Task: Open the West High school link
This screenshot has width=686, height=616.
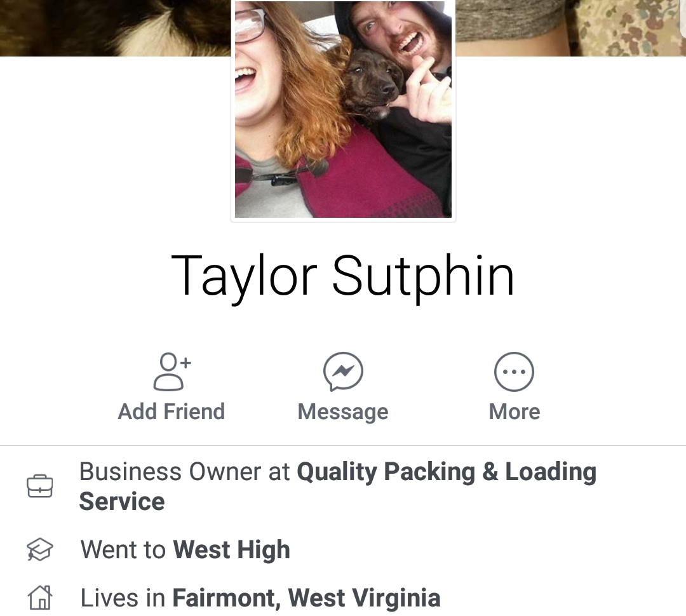Action: [x=232, y=549]
